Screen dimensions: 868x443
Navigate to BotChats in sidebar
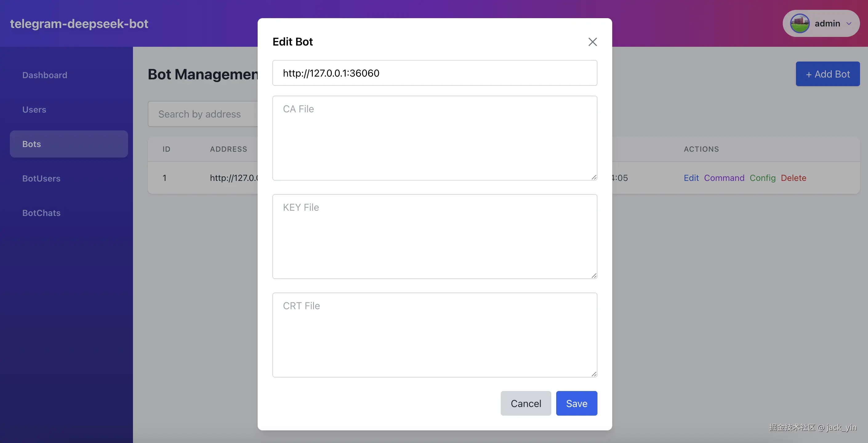pos(41,213)
